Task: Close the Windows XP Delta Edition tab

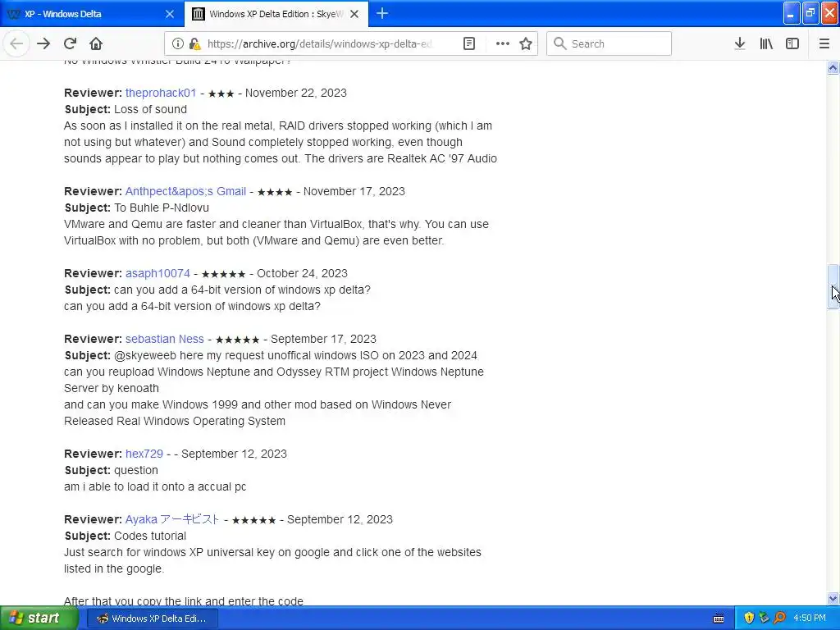Action: click(354, 14)
